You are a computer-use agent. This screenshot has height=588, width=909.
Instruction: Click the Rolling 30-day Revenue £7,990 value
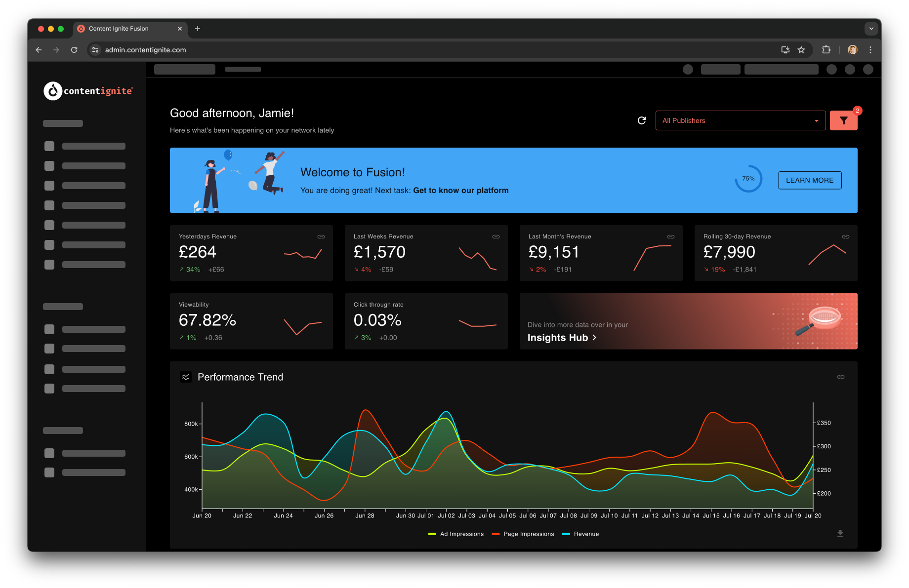coord(729,252)
